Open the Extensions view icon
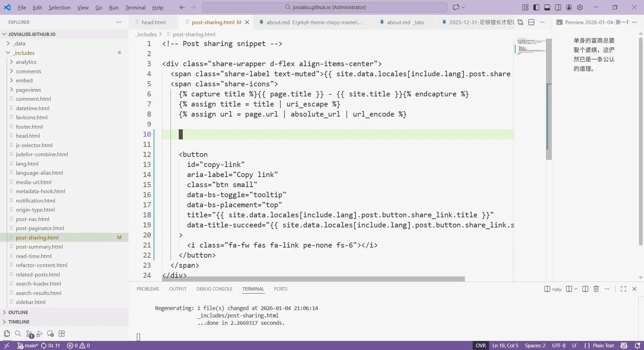Screen dimensions: 644x350 (x=62, y=334)
